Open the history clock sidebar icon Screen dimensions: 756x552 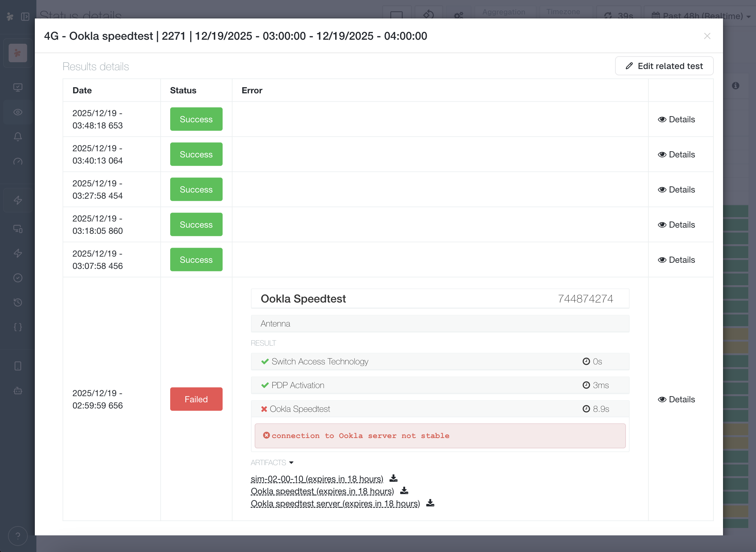click(x=18, y=302)
